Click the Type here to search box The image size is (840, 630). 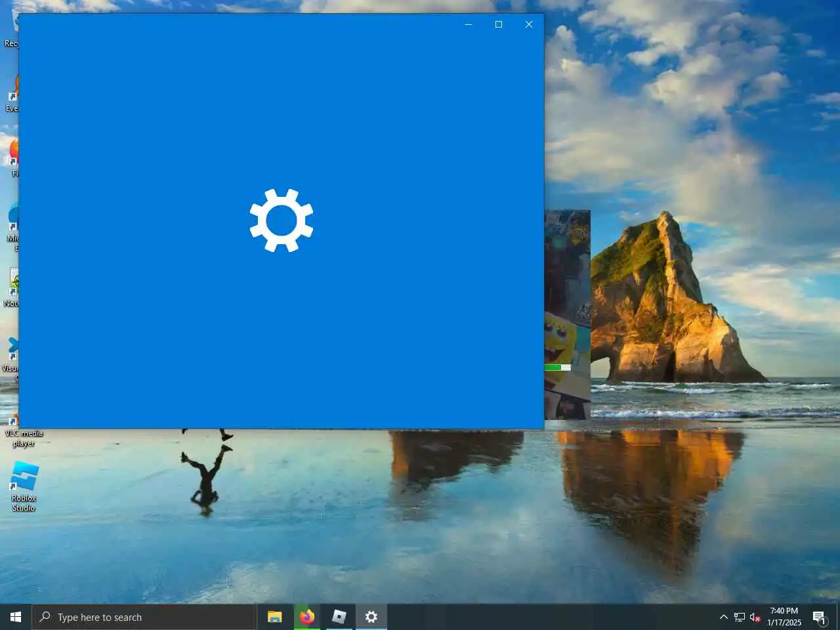[144, 617]
